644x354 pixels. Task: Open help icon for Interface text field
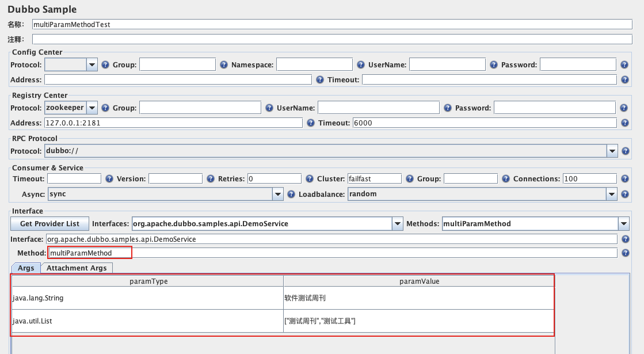click(625, 239)
